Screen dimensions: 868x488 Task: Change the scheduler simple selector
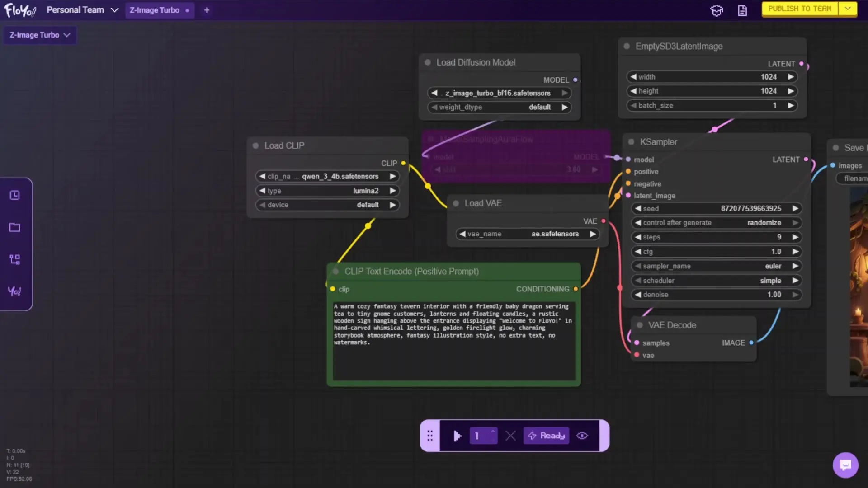click(x=716, y=281)
